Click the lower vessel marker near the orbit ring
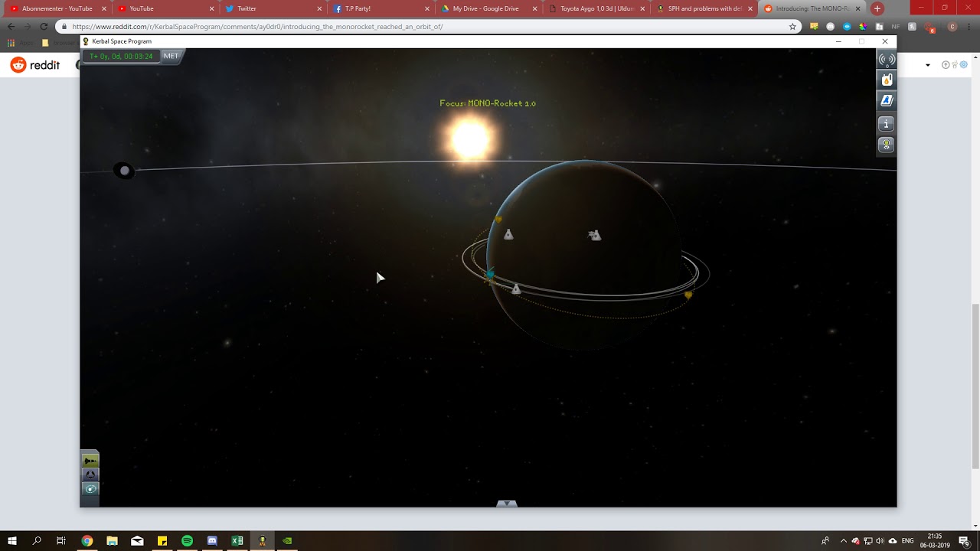 516,289
